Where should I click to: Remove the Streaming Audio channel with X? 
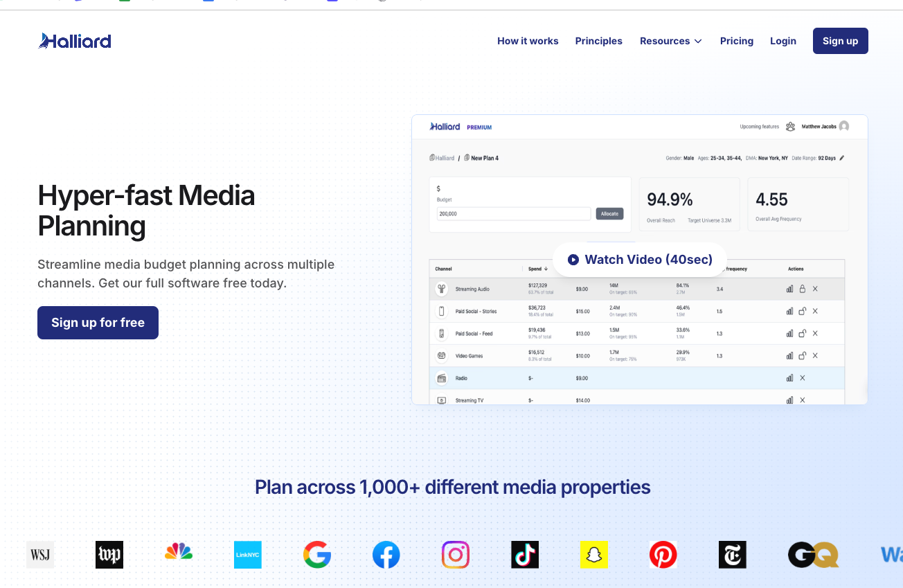(815, 289)
